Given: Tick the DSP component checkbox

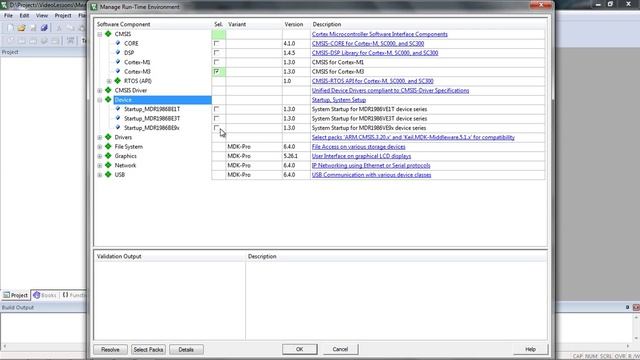Looking at the screenshot, I should pos(216,53).
